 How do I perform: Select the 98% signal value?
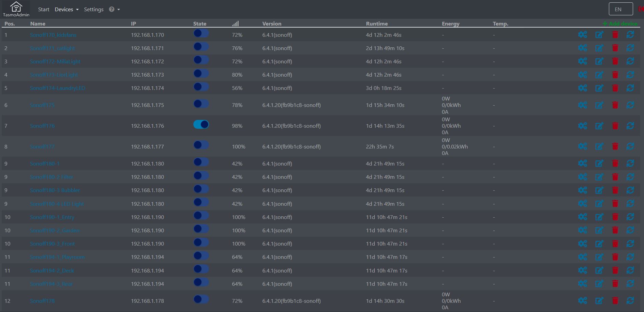237,126
